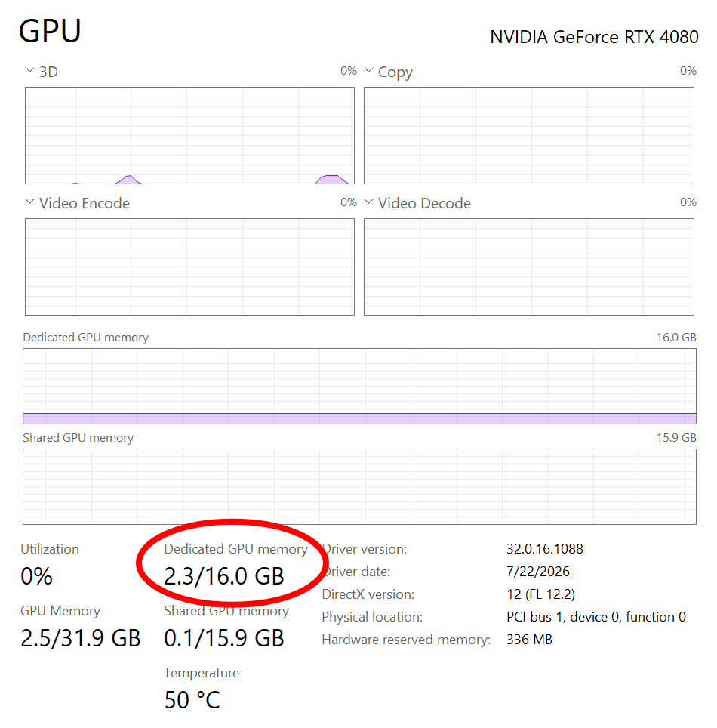Click the DirectX version 12 (FL 12.2) value
The width and height of the screenshot is (717, 728).
(540, 594)
